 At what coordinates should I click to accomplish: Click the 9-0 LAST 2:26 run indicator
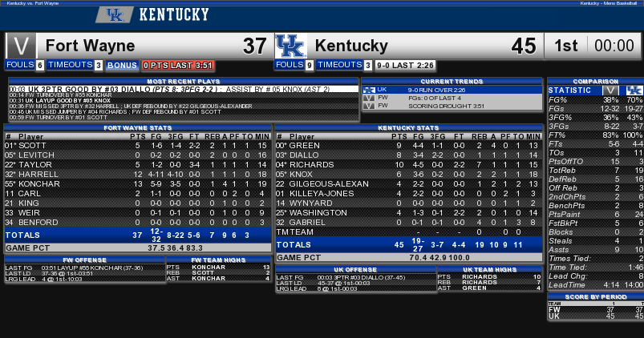405,65
